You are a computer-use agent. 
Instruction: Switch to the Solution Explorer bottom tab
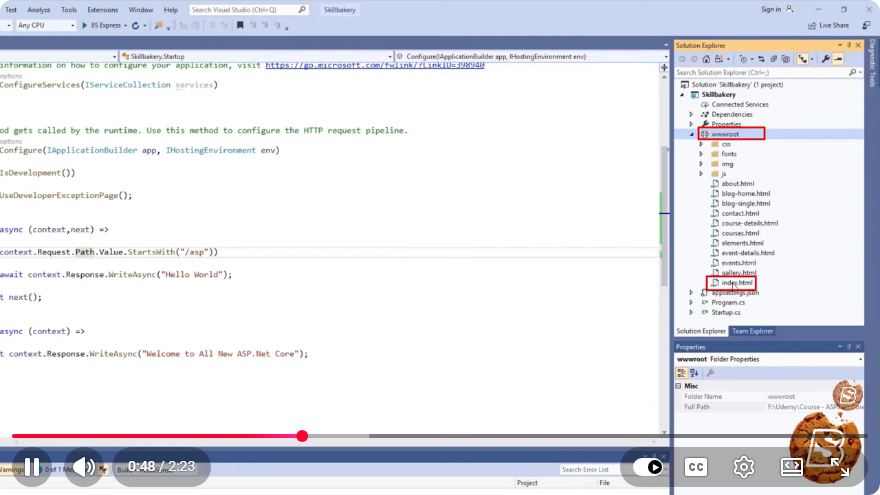[x=701, y=331]
